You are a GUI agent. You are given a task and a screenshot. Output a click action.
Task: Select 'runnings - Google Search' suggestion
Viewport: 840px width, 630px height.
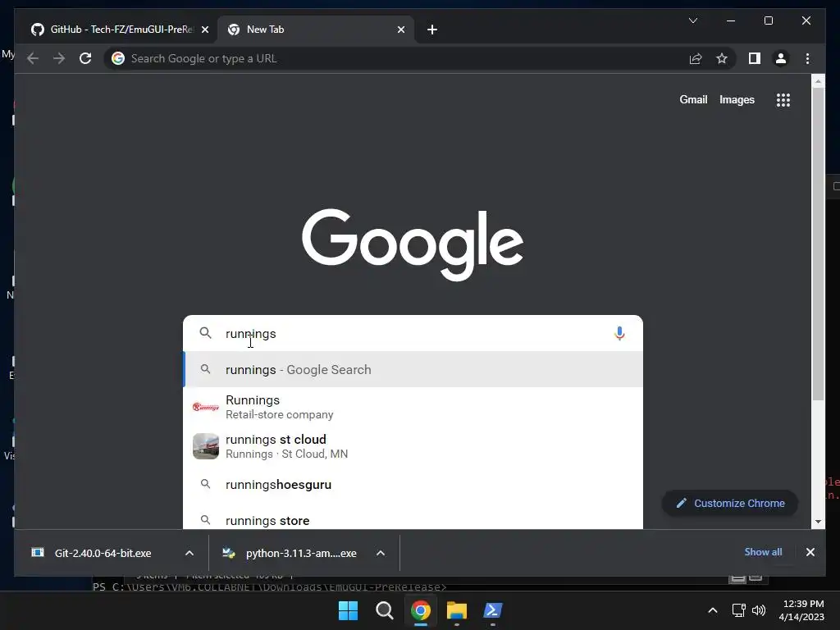[x=413, y=370]
